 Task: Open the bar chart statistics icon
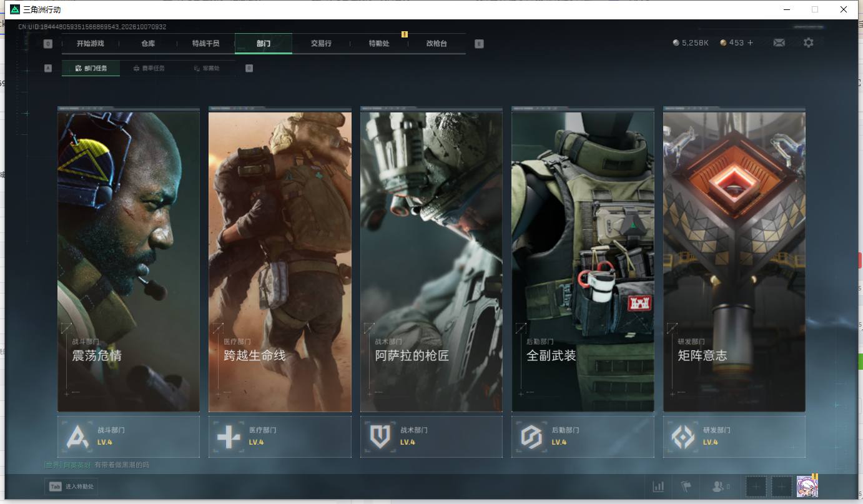658,487
